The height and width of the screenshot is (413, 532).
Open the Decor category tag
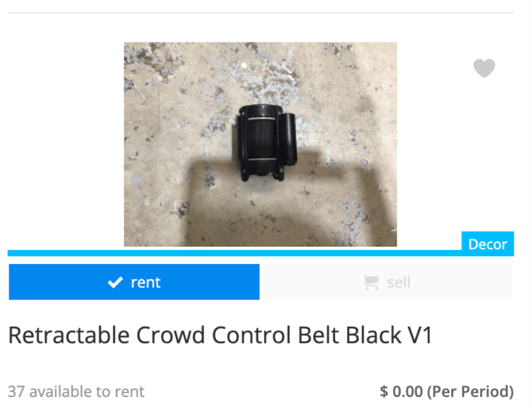coord(487,244)
